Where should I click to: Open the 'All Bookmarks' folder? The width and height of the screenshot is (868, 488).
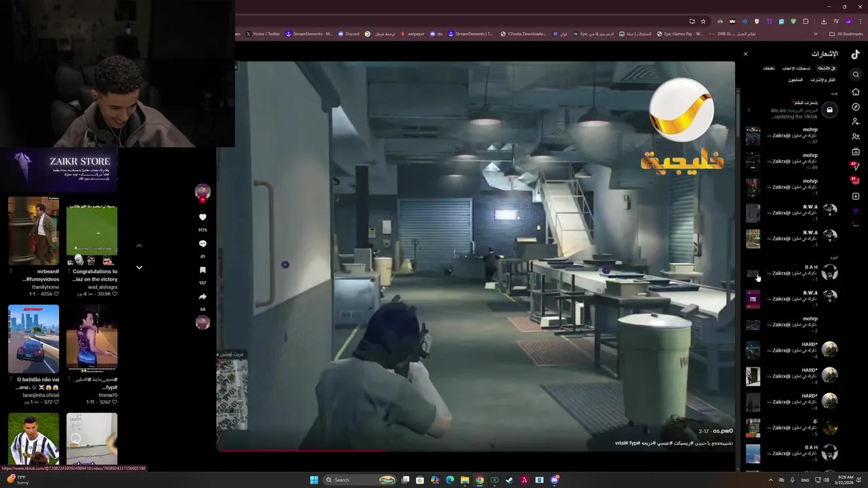coord(846,34)
